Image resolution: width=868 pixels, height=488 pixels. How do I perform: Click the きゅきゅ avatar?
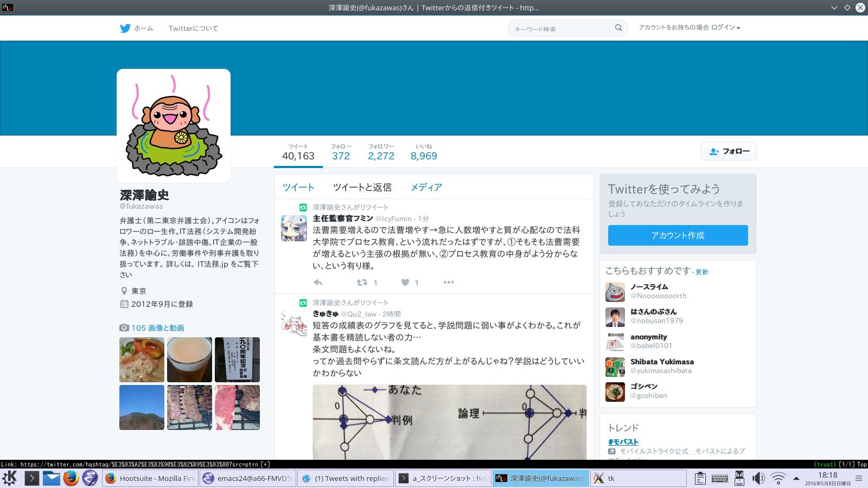[x=293, y=323]
